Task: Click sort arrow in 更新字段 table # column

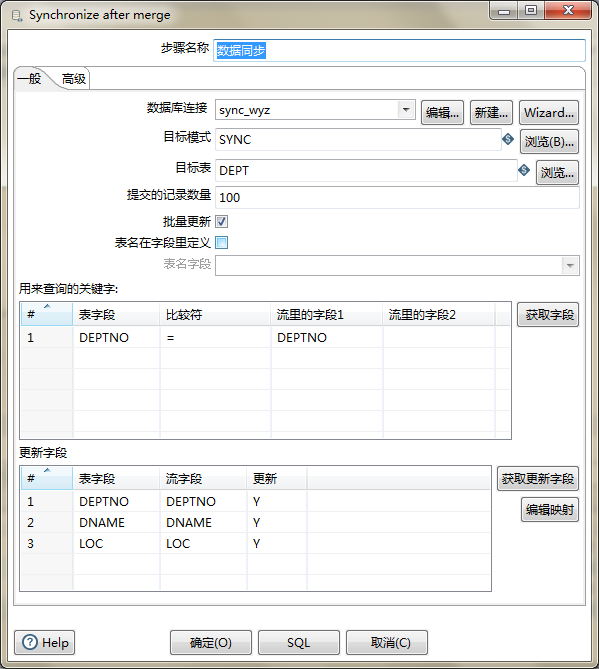Action: [47, 470]
